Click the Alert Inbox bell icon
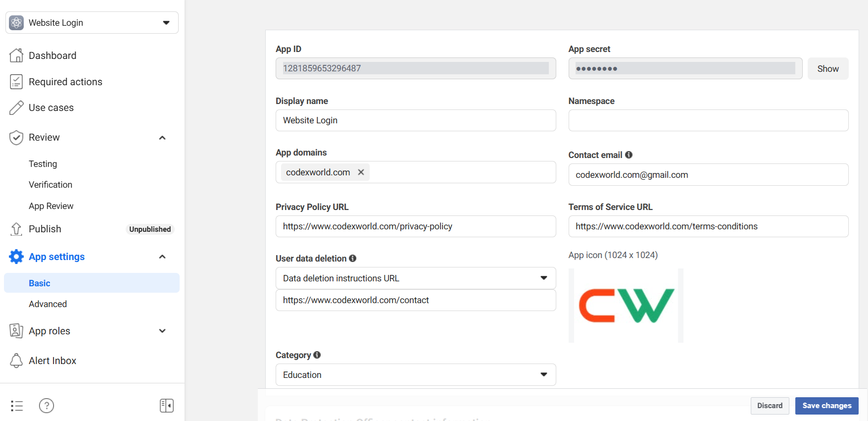This screenshot has height=421, width=868. click(x=16, y=361)
